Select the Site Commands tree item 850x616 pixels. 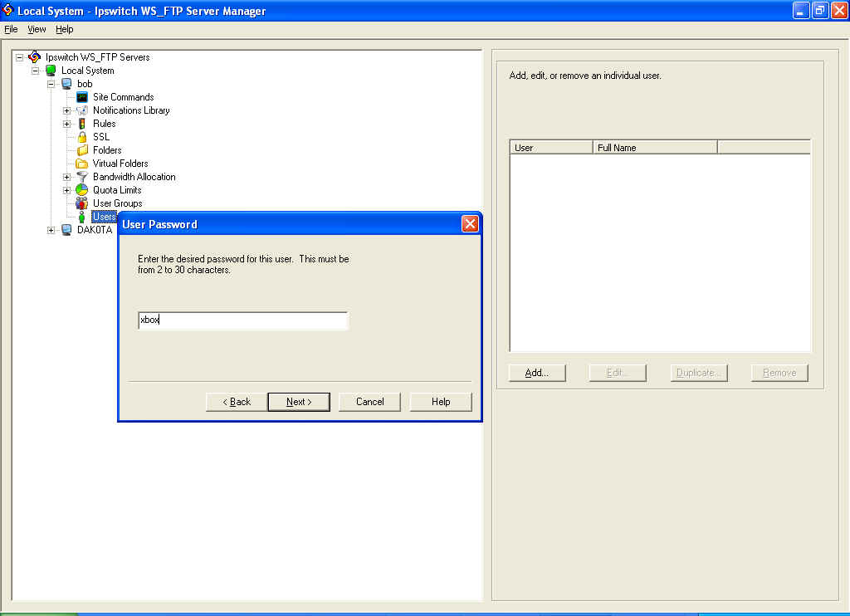pyautogui.click(x=124, y=97)
